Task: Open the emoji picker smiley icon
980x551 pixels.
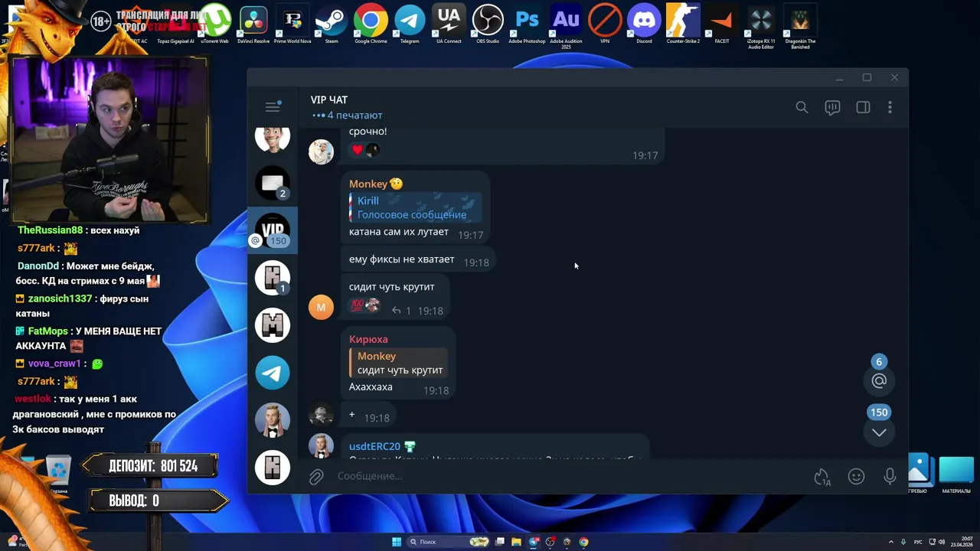Action: [856, 477]
